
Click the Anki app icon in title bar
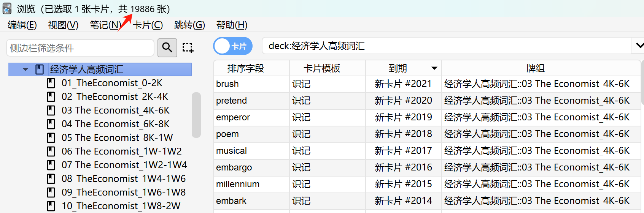(6, 8)
